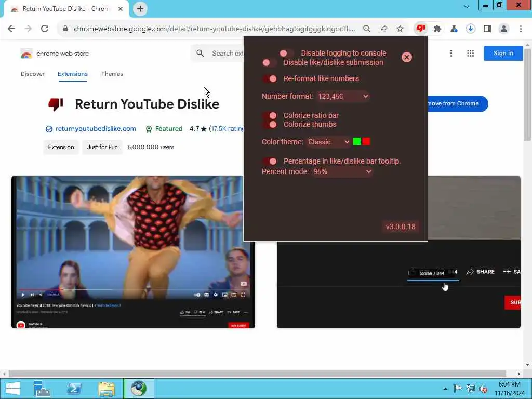Click the Return YouTube Dislike extension icon in toolbar
Screen dimensions: 532x399
421,29
